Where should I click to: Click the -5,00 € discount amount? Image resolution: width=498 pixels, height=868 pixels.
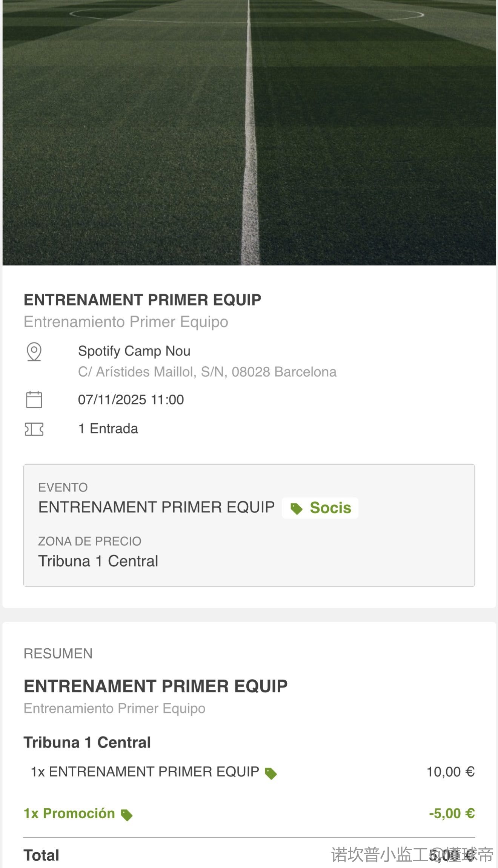(x=452, y=813)
